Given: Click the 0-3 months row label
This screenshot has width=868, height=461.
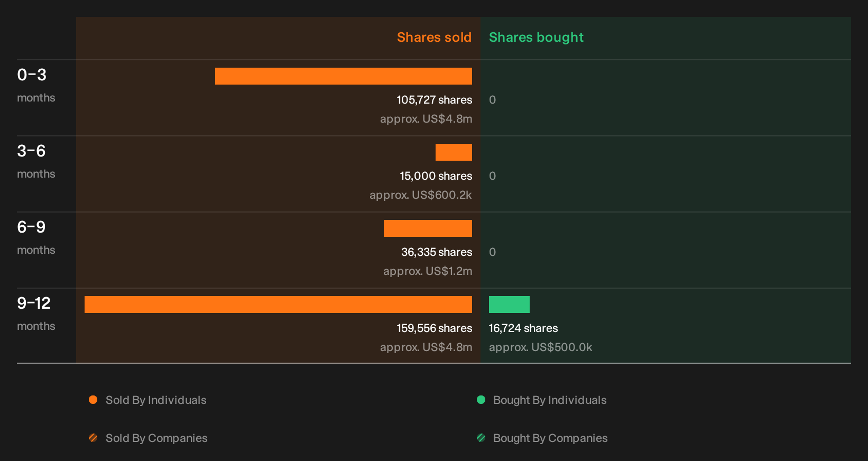Looking at the screenshot, I should (x=36, y=85).
